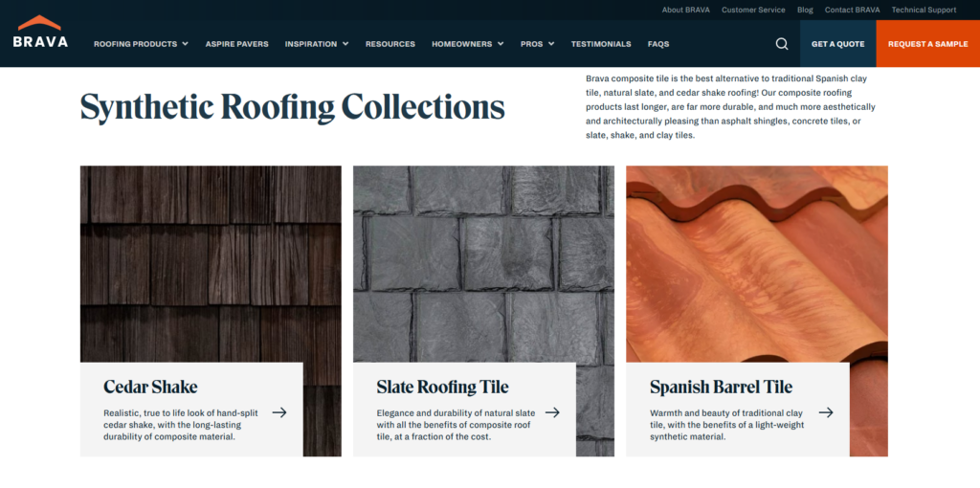Expand the Inspiration dropdown menu
This screenshot has height=488, width=980.
point(317,44)
